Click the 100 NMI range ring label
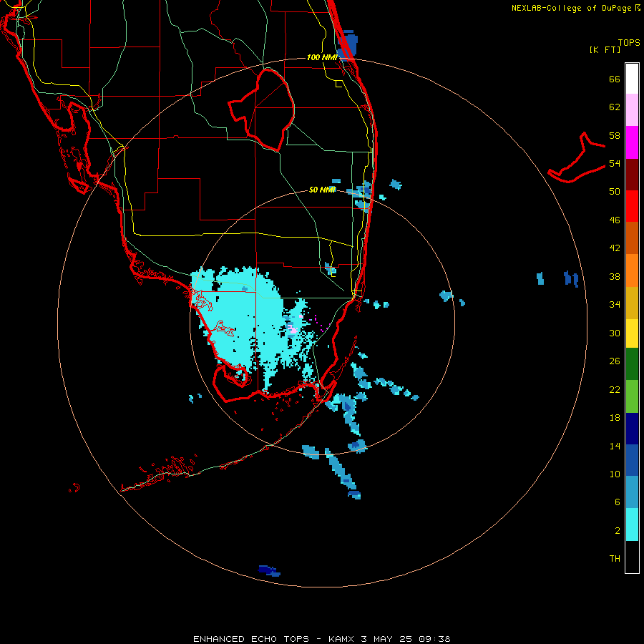644x644 pixels. coord(322,57)
